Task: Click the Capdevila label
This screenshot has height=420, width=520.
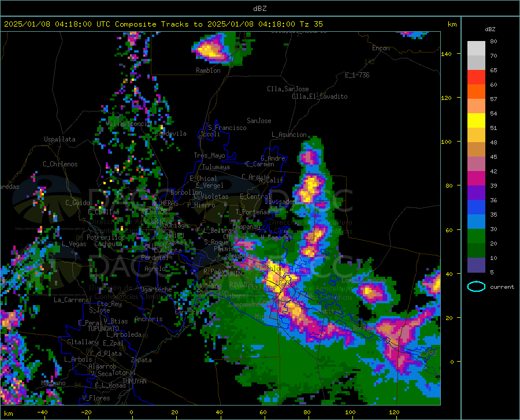Action: [170, 133]
